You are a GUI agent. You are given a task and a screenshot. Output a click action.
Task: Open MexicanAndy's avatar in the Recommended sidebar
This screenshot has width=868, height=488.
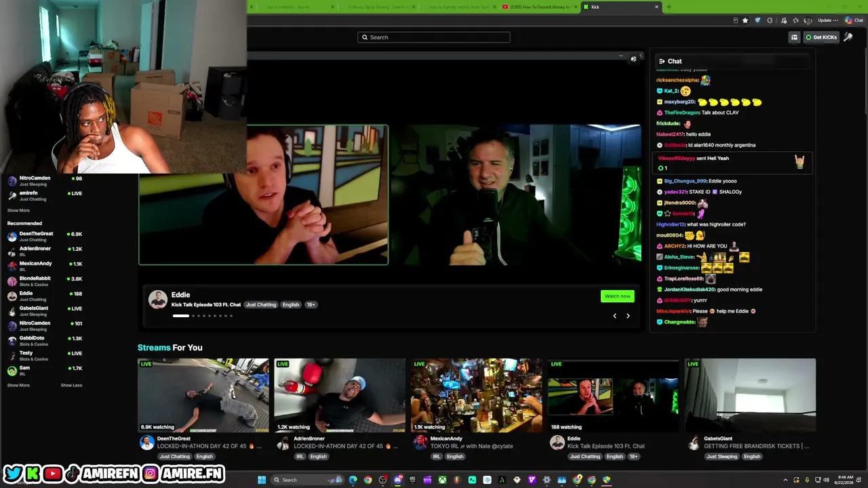(x=12, y=266)
